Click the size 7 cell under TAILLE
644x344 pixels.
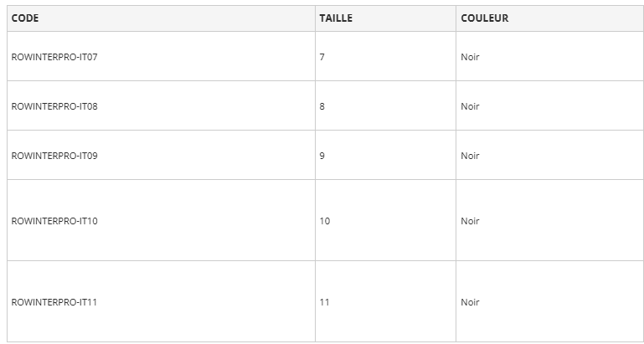tap(322, 57)
